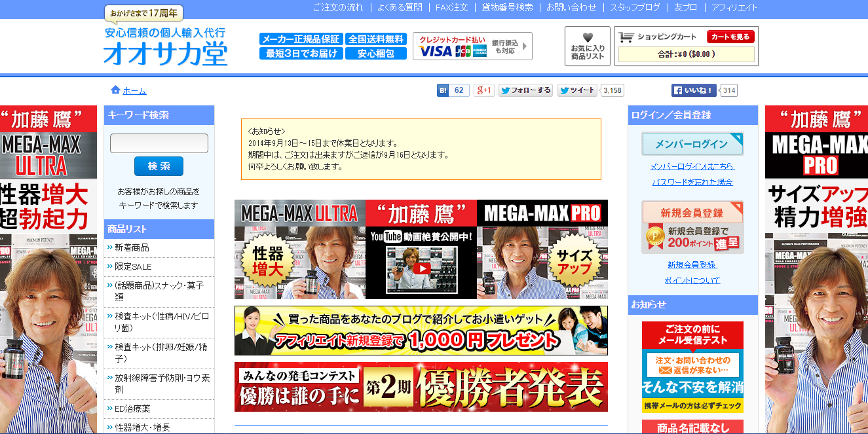Click the tweet count 3,158
Viewport: 868px width, 434px height.
point(612,90)
